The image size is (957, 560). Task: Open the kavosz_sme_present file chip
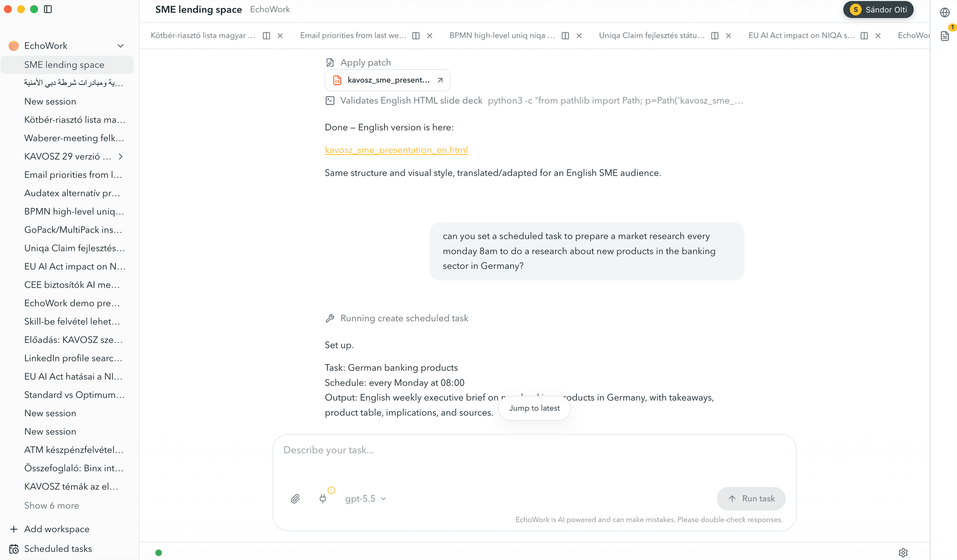tap(387, 80)
